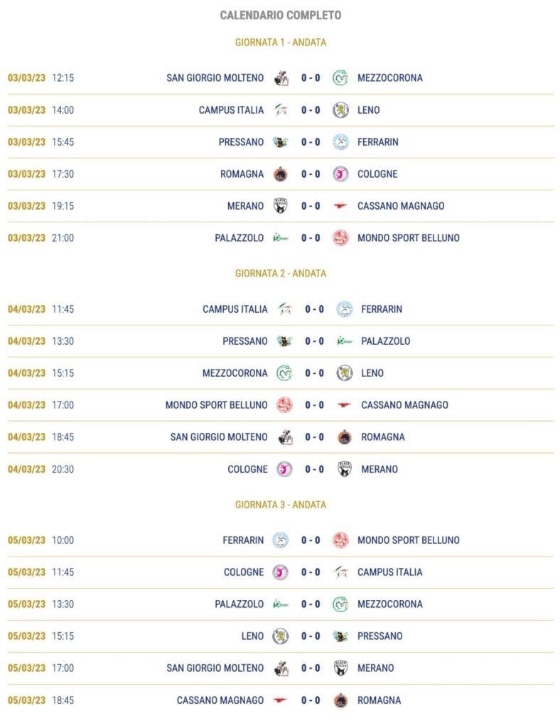Click Mezzocorona logo in Palazzolo–Mezzocorona match

[x=340, y=604]
